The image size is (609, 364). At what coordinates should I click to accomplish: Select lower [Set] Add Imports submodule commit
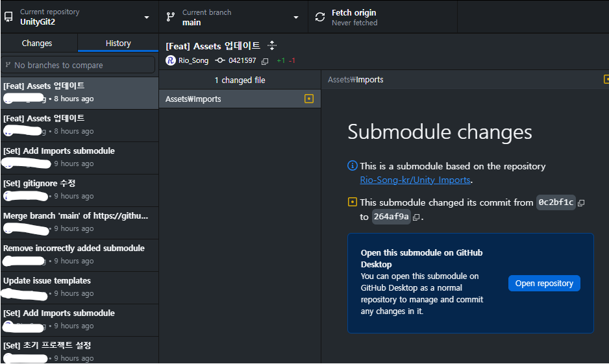[79, 320]
